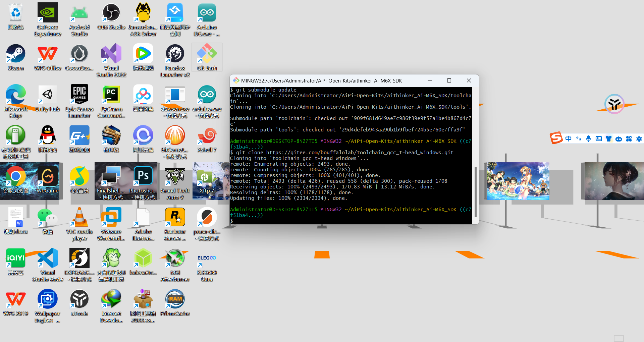This screenshot has height=342, width=644.
Task: Start OBS Studio from the desktop
Action: tap(111, 17)
